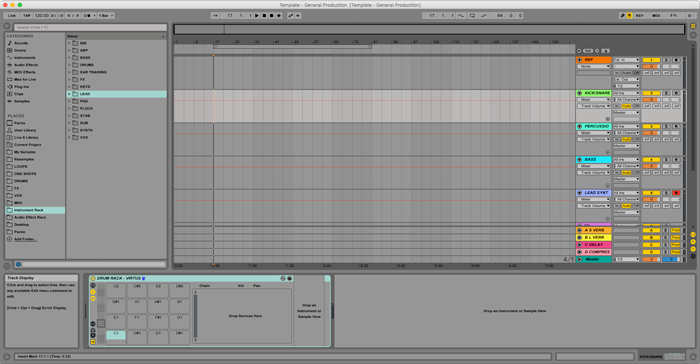
Task: Expand the BASS folder in browser
Action: pos(69,58)
